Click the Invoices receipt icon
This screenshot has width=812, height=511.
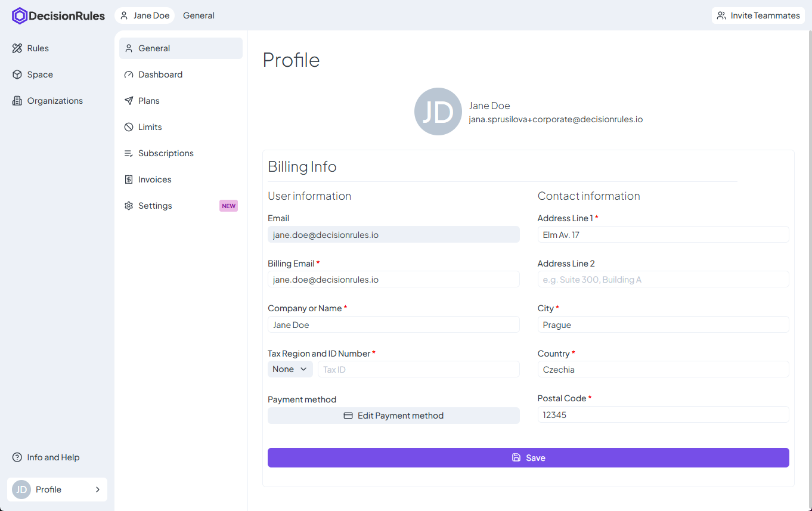(129, 179)
